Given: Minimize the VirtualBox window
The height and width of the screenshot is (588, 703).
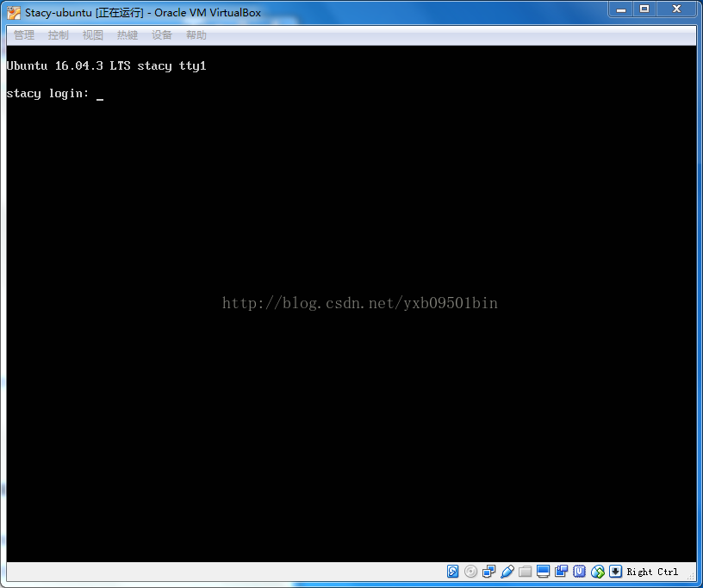Looking at the screenshot, I should [x=621, y=9].
